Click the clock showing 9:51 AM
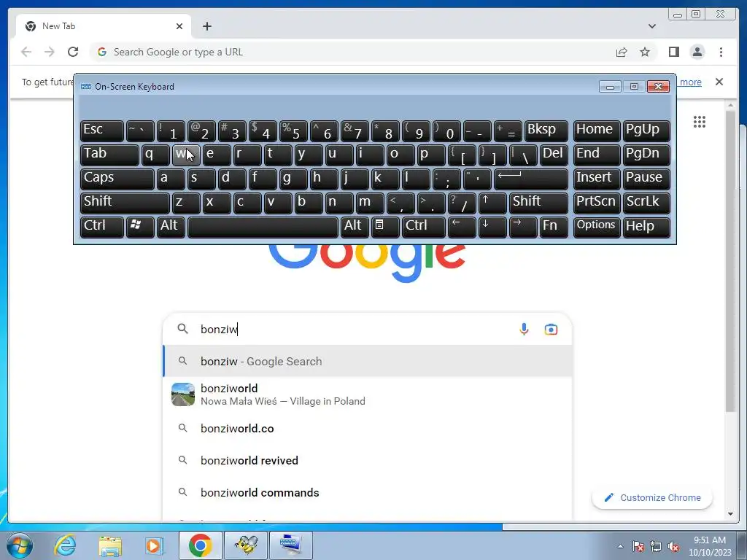The width and height of the screenshot is (747, 560). pos(709,540)
